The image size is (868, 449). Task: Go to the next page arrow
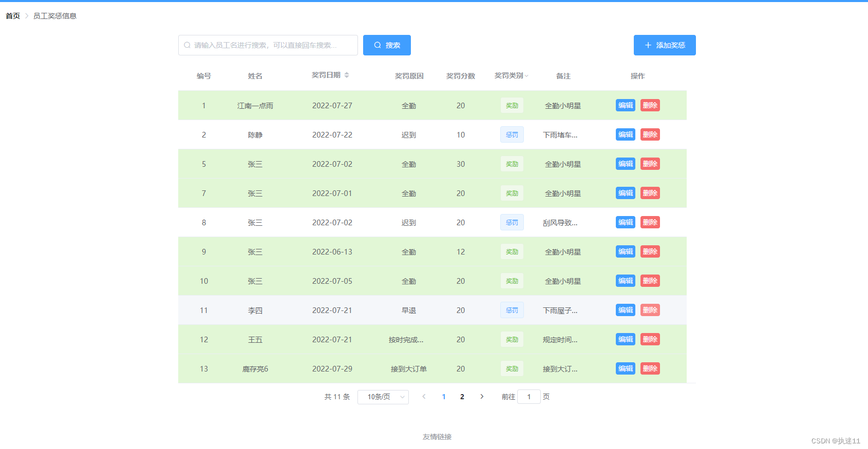tap(482, 397)
